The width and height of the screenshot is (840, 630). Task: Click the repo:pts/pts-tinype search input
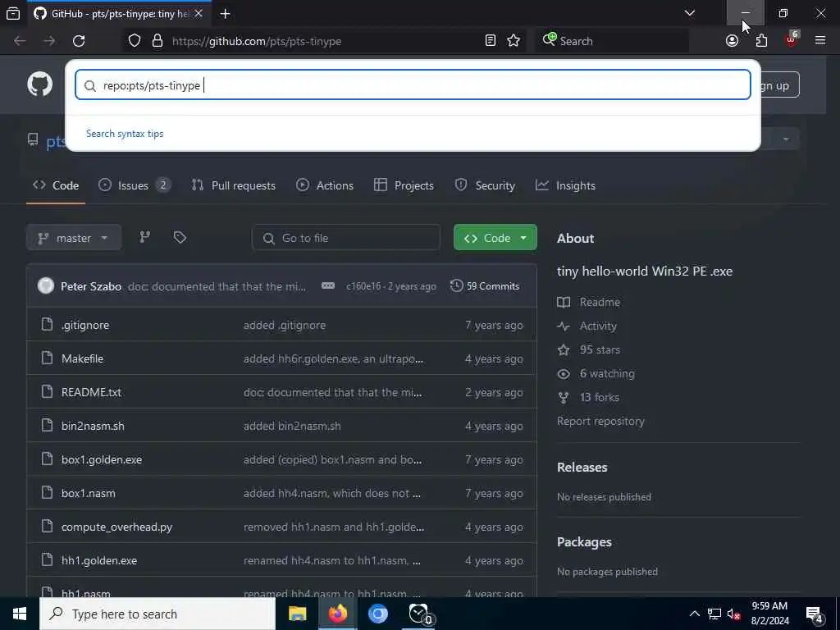[413, 85]
